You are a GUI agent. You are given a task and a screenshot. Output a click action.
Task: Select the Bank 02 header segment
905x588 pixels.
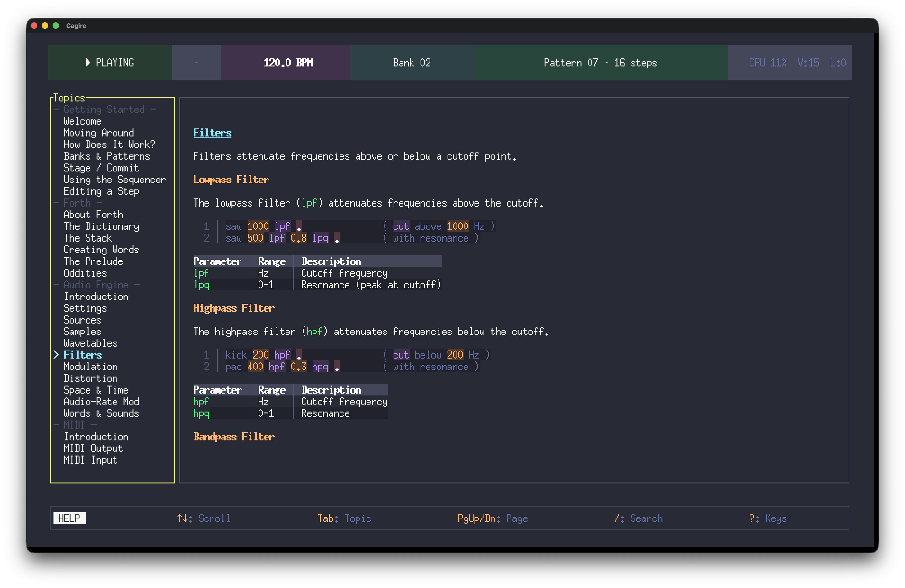pos(412,62)
